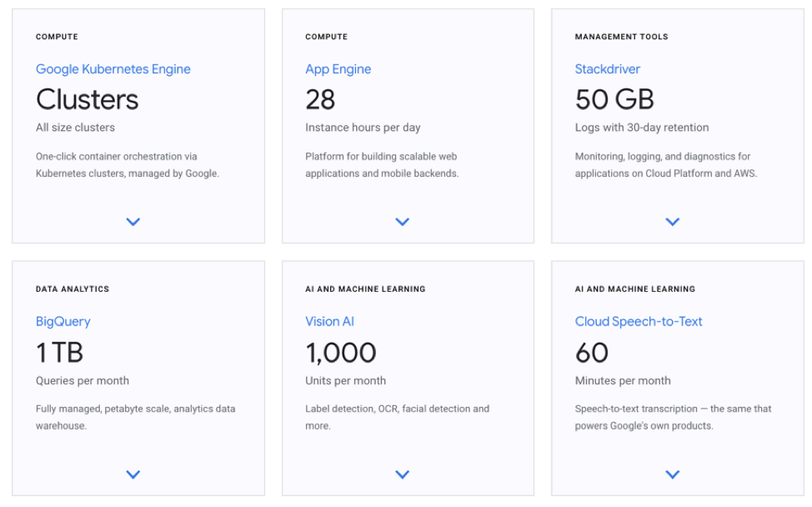Screen dimensions: 812x507
Task: Click the "DATA ANALYTICS" category label
Action: 73,289
